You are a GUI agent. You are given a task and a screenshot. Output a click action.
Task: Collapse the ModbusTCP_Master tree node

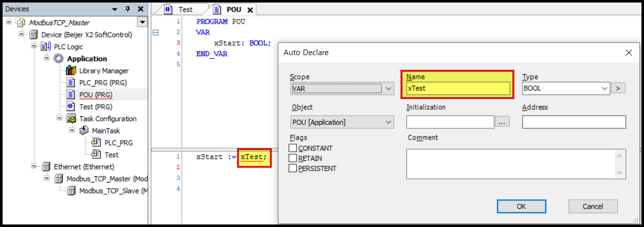point(9,23)
